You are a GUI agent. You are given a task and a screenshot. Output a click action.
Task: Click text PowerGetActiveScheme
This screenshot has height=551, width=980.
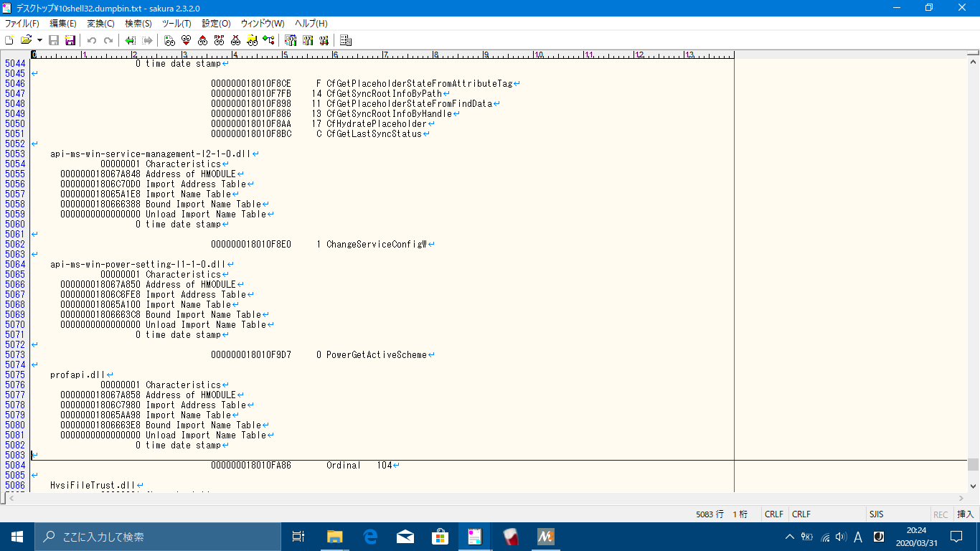tap(377, 354)
